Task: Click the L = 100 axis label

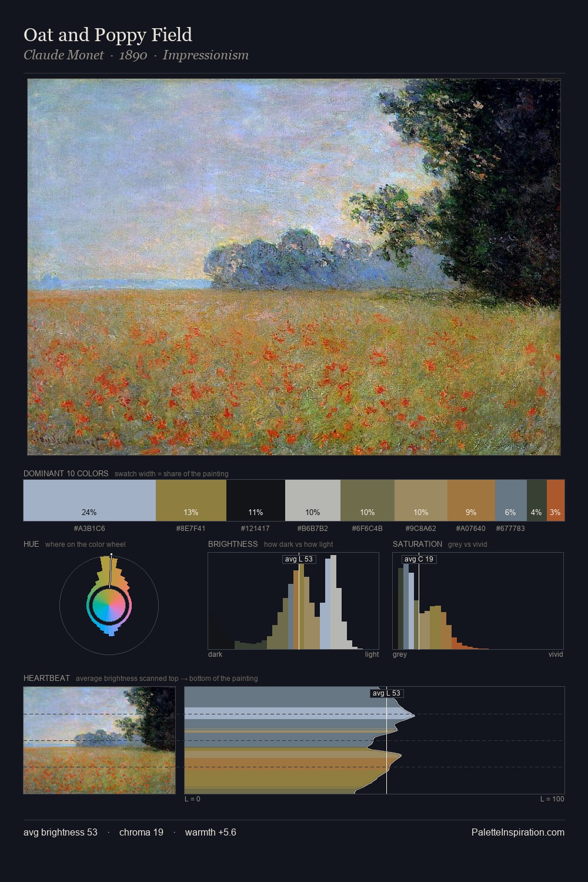Action: pyautogui.click(x=552, y=799)
